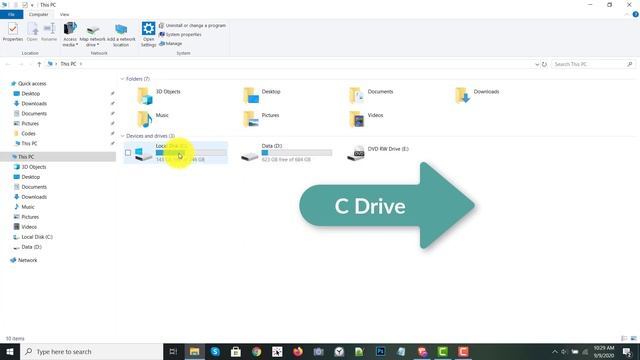Image resolution: width=640 pixels, height=360 pixels.
Task: Click the taskbar search box
Action: tap(91, 351)
